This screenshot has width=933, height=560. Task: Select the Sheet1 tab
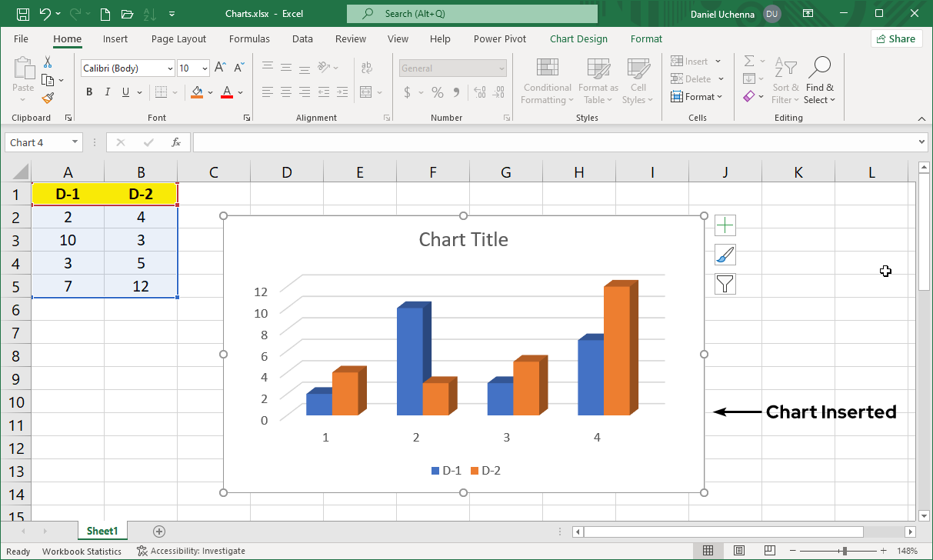(102, 531)
